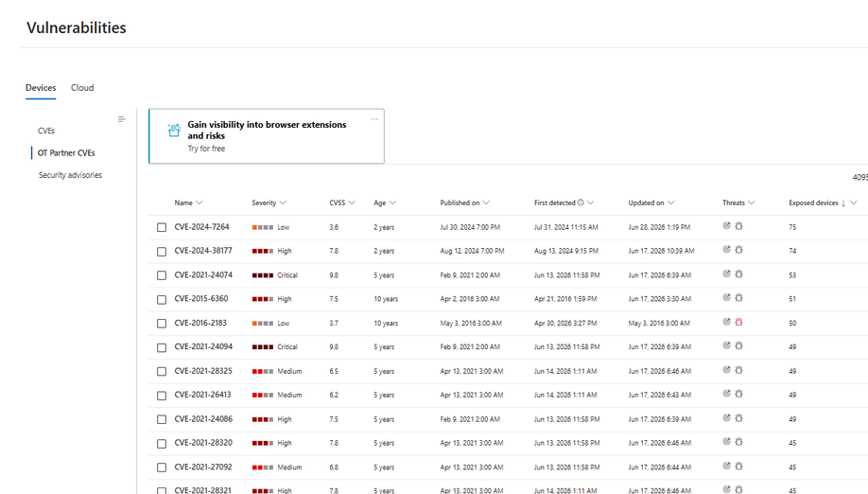The image size is (868, 494).
Task: Click the threat insights icon for CVE-2021-28325
Action: click(x=727, y=370)
